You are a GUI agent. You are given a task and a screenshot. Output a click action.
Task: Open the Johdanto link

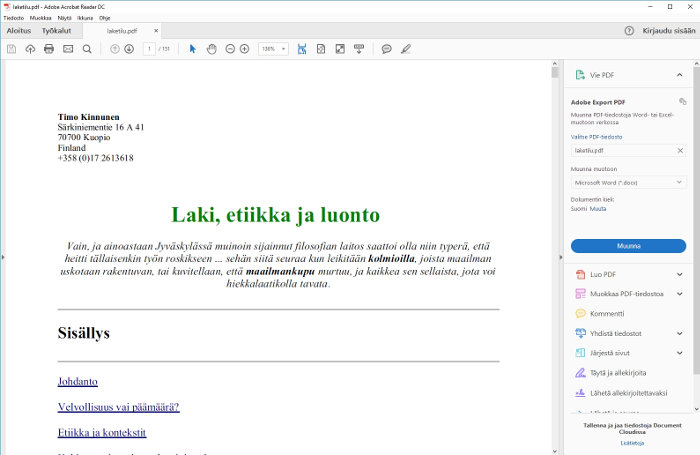pyautogui.click(x=78, y=382)
